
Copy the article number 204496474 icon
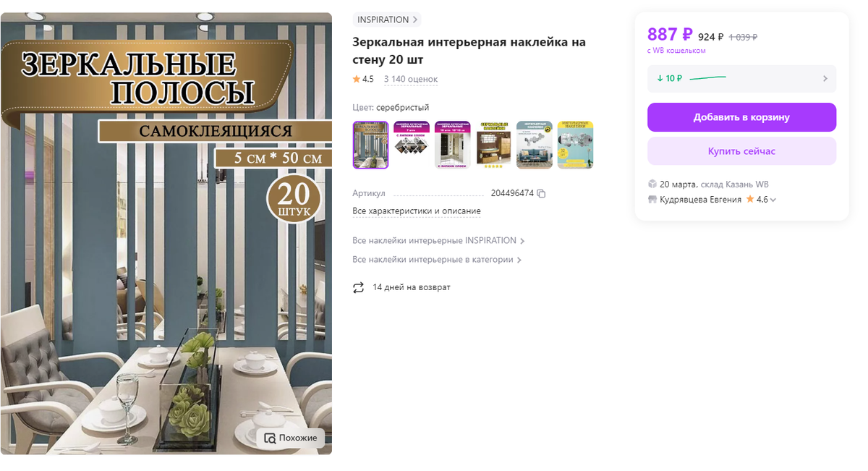(x=541, y=194)
